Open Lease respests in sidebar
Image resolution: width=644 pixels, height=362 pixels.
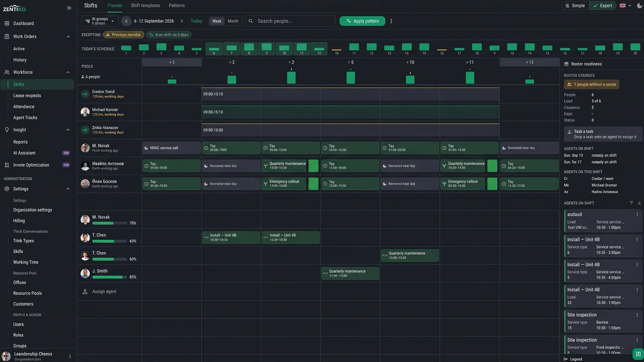tap(27, 96)
